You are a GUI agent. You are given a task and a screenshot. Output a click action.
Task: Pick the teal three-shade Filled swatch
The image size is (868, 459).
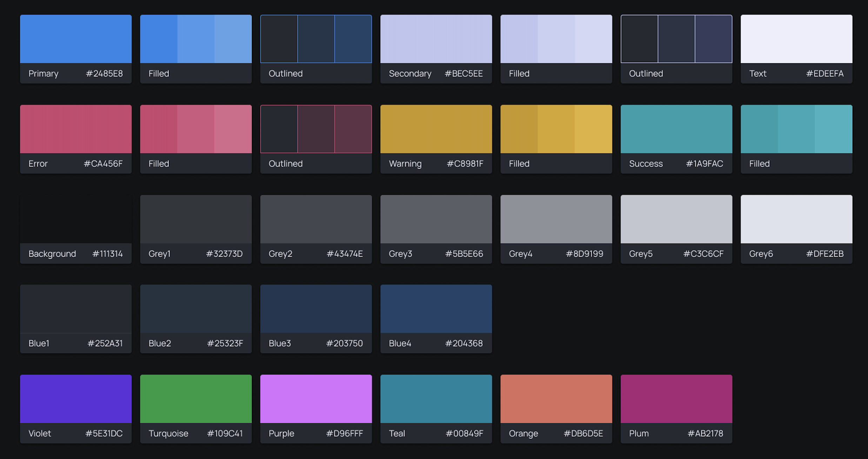coord(796,129)
